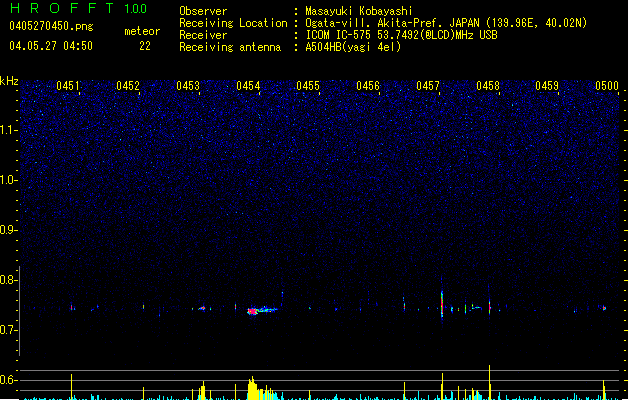Select the filename 0405270450.png
The image size is (629, 400).
51,26
